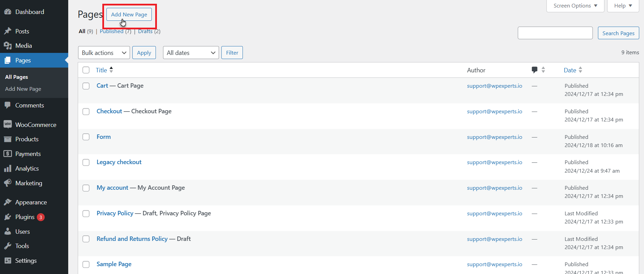Click the Media icon in sidebar
The height and width of the screenshot is (274, 644).
(x=8, y=46)
